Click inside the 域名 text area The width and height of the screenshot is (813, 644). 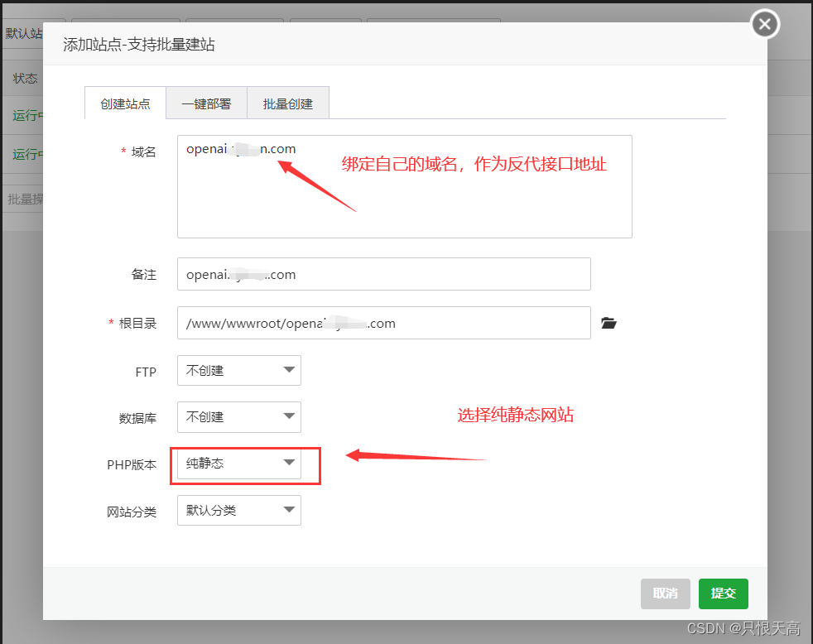coord(404,186)
